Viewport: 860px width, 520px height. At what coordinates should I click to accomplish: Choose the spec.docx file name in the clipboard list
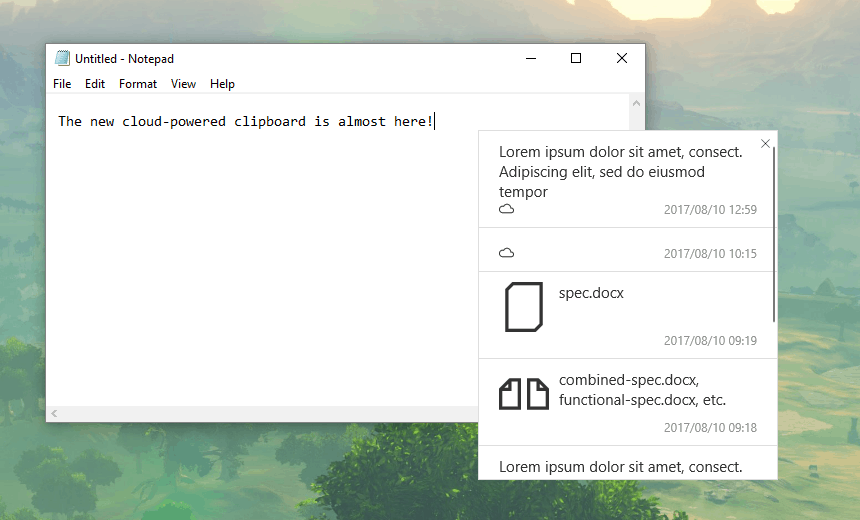(591, 294)
